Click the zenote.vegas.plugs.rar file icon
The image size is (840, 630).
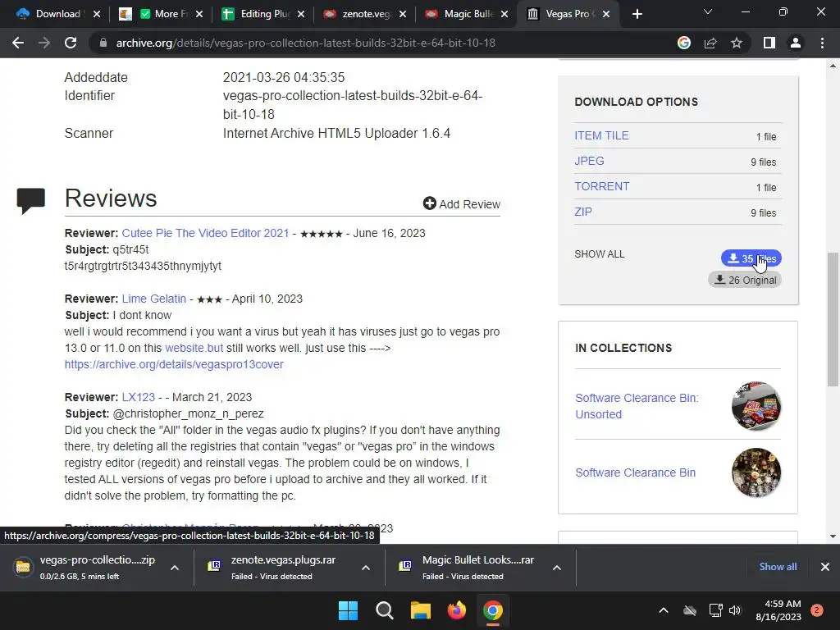214,565
